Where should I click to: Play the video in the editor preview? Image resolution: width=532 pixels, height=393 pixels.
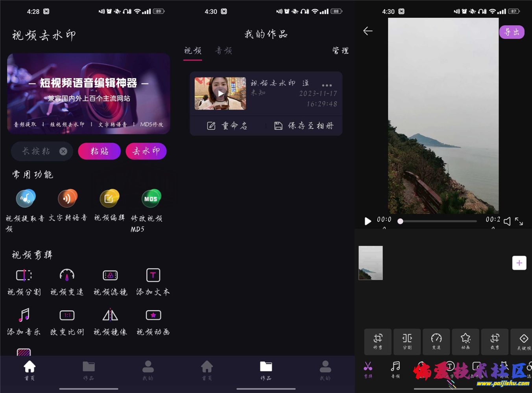[x=368, y=221]
